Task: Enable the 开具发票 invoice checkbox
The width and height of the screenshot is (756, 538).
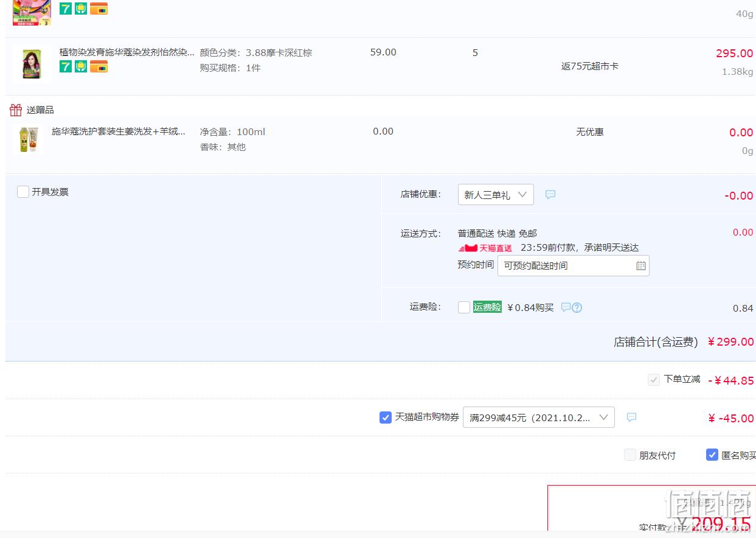Action: click(x=23, y=192)
